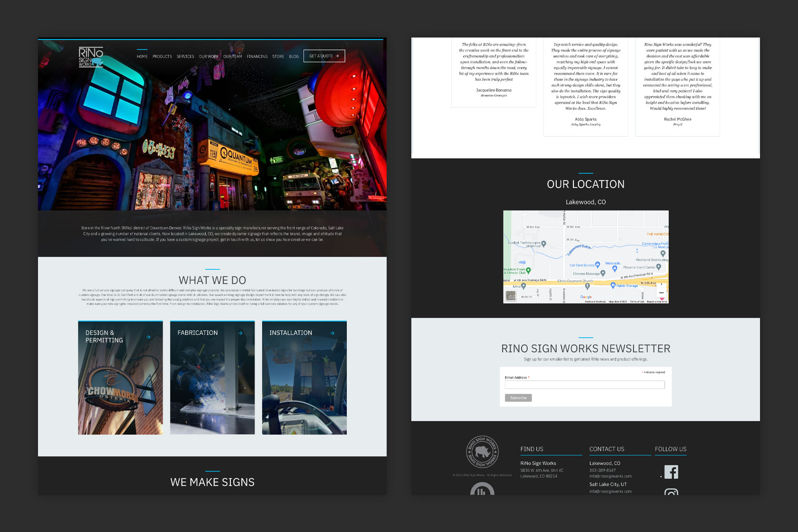Click the arrow on the Design & Permitting card

(149, 337)
